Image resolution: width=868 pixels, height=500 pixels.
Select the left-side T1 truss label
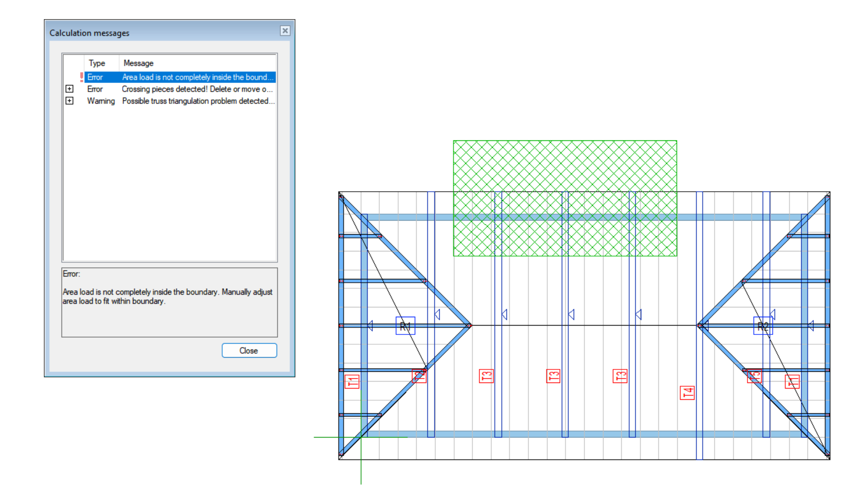point(352,382)
